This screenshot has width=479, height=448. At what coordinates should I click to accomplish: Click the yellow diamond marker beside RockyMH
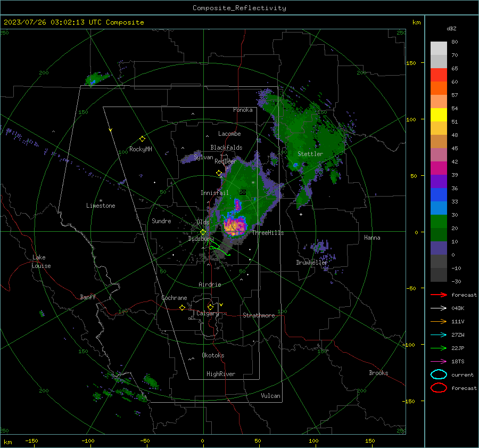pos(142,139)
